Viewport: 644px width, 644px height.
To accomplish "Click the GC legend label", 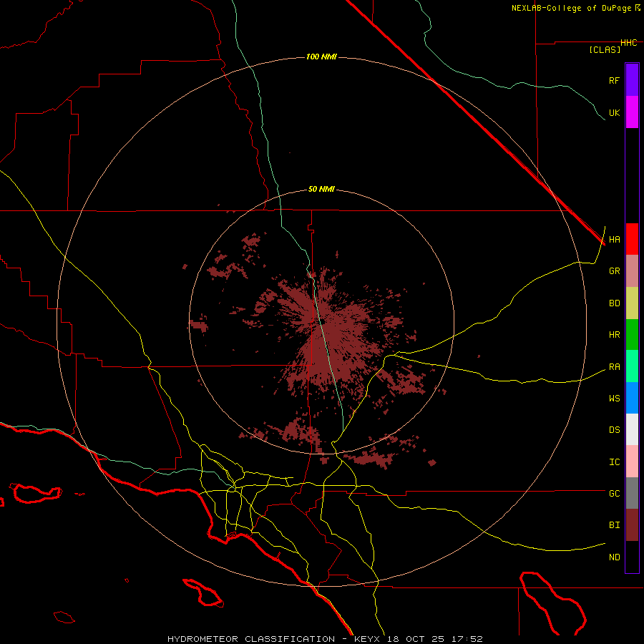I will [x=614, y=494].
